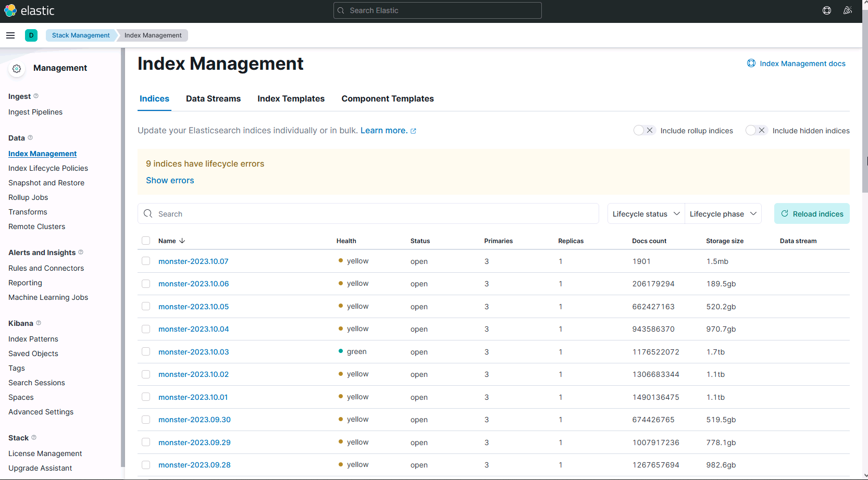Click the info icon beside Ingest

[x=36, y=96]
